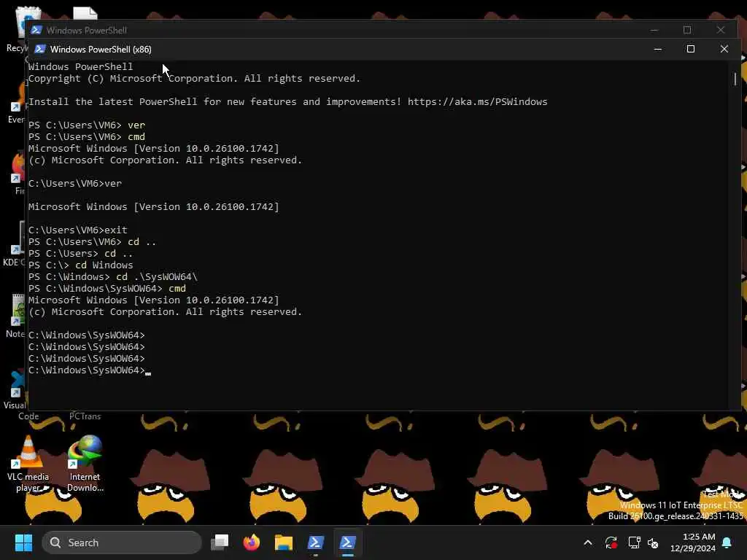Click the PCTrans desktop label

85,416
